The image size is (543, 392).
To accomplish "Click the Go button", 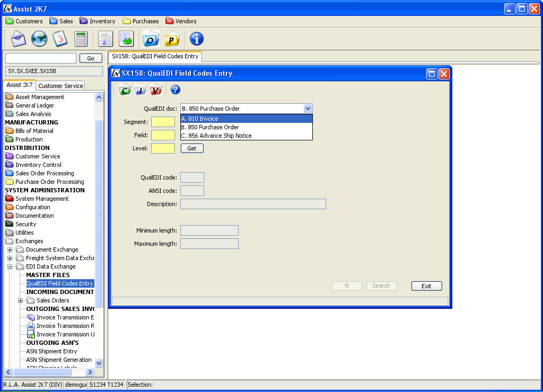I will tap(91, 58).
